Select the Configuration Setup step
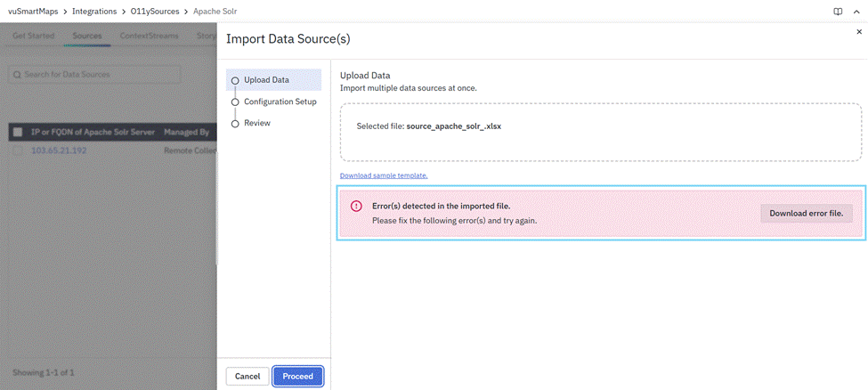 pyautogui.click(x=280, y=102)
